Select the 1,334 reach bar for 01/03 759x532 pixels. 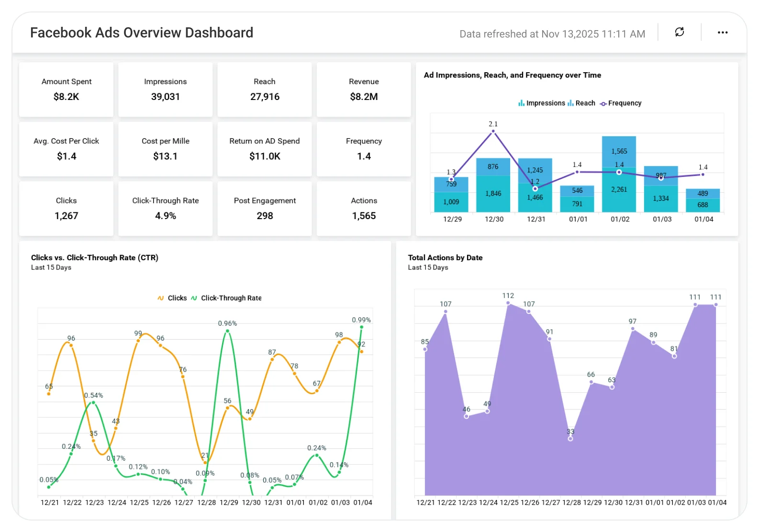661,199
